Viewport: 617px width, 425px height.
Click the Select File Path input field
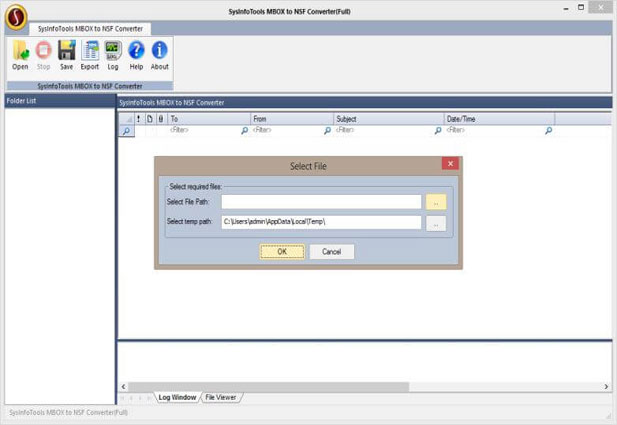click(321, 202)
